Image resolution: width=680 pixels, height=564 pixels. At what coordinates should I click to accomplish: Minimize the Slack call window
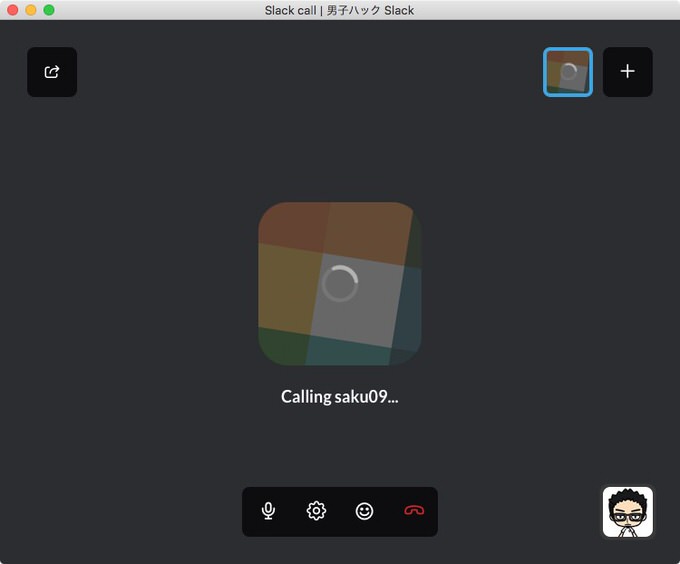pyautogui.click(x=31, y=10)
